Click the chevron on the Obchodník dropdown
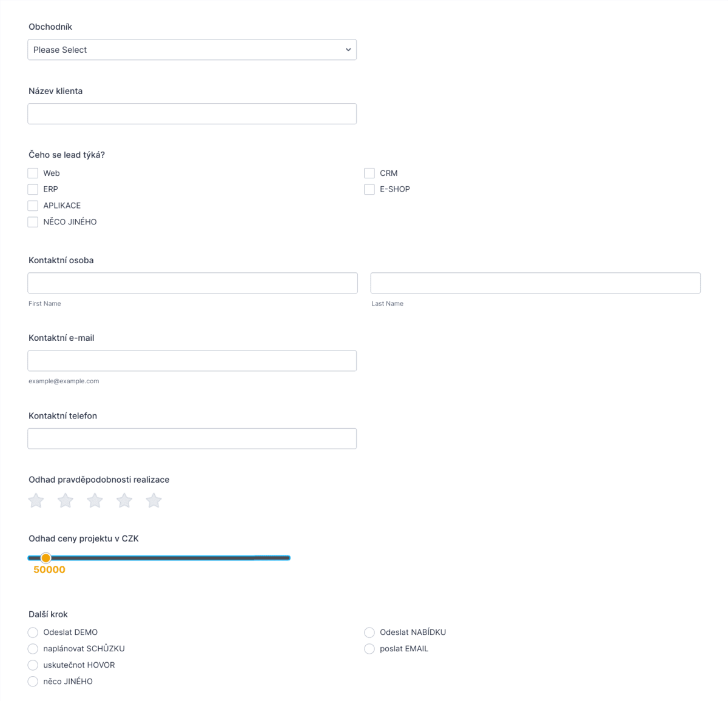Screen dimensions: 728x701 (x=347, y=49)
